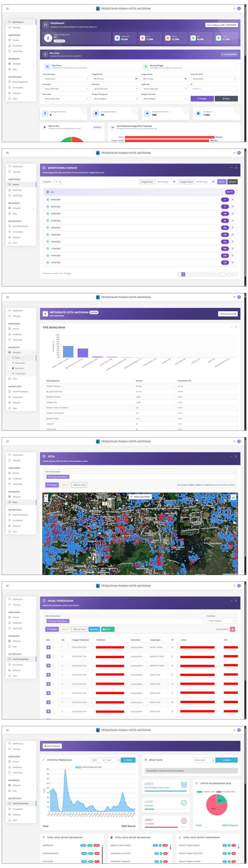Click the Lihat Kecamatan button
Image resolution: width=248 pixels, height=868 pixels.
point(228,314)
